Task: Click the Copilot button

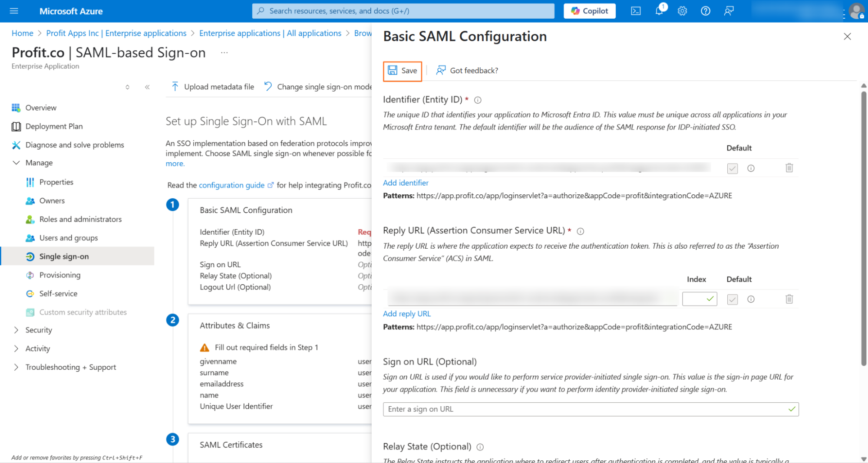Action: coord(589,11)
